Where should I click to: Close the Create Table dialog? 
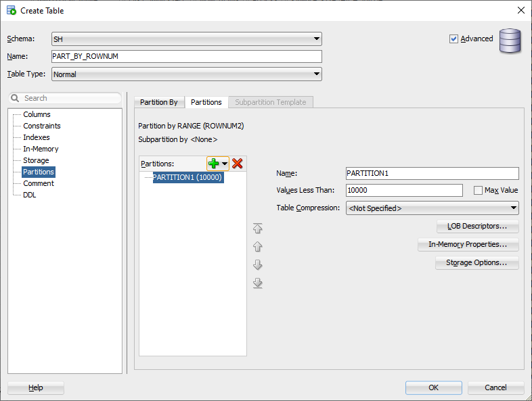point(520,10)
